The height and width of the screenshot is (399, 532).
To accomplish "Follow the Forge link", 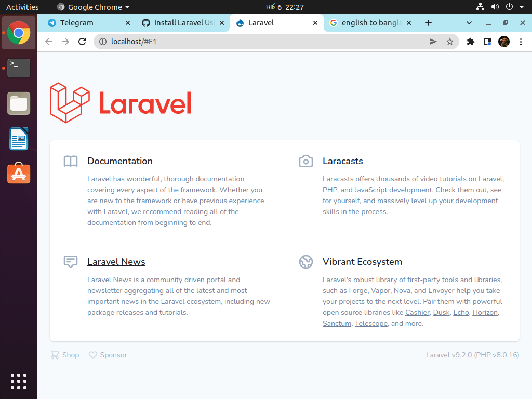I will click(358, 290).
